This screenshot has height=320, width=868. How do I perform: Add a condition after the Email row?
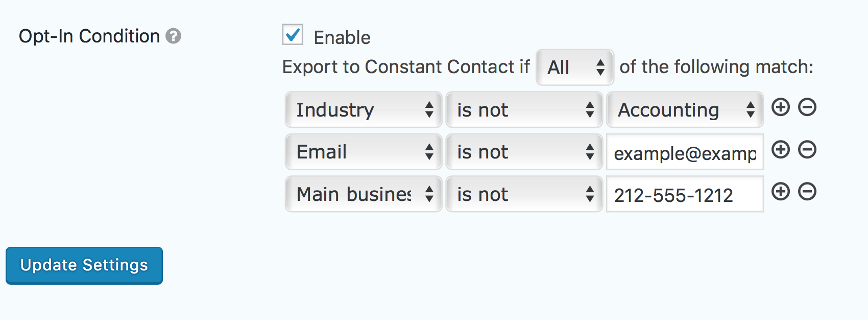point(780,150)
